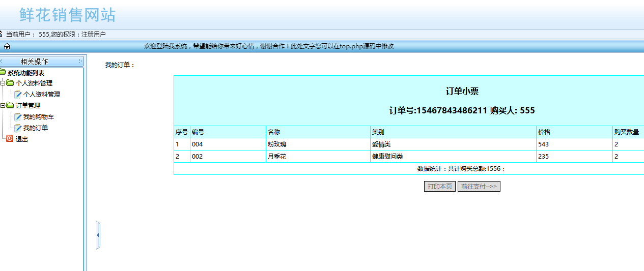
Task: Select the 订单管理 folder label
Action: (x=28, y=105)
